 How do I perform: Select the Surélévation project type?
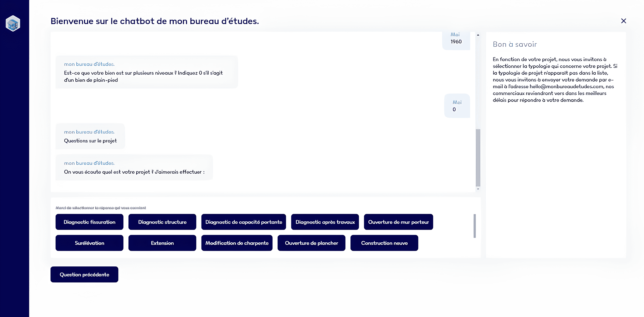pos(89,243)
